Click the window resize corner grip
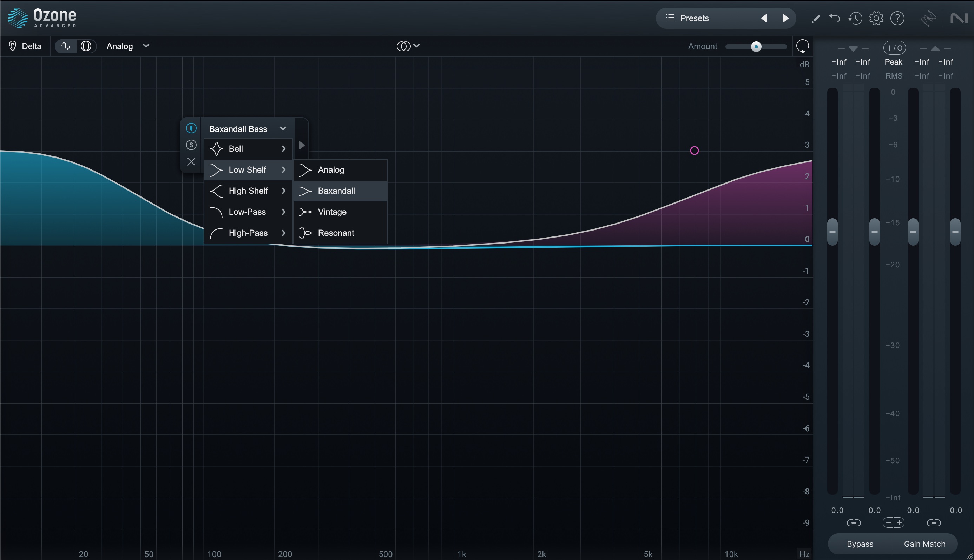 969,555
